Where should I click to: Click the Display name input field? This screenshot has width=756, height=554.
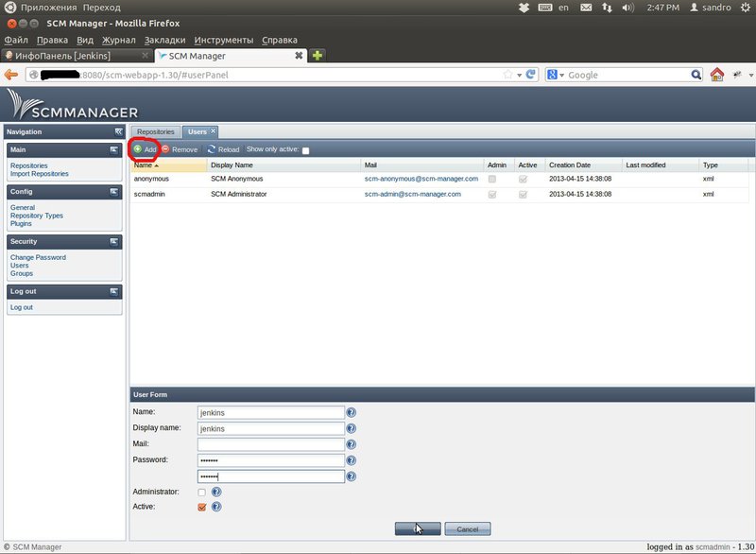pyautogui.click(x=271, y=428)
